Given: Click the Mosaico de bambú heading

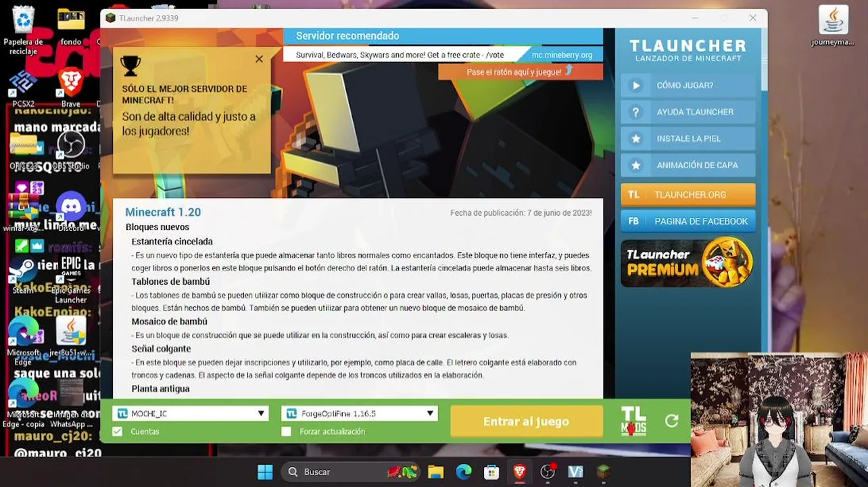Looking at the screenshot, I should tap(169, 322).
